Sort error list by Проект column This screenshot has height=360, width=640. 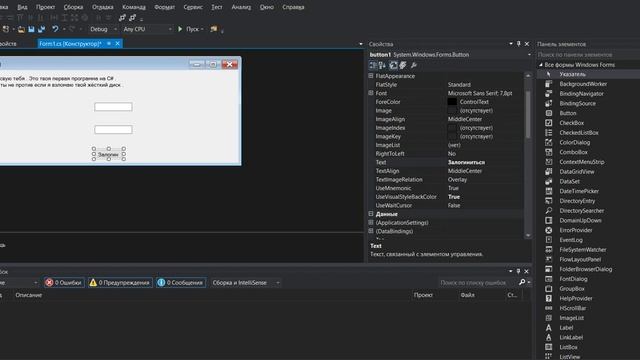point(423,295)
